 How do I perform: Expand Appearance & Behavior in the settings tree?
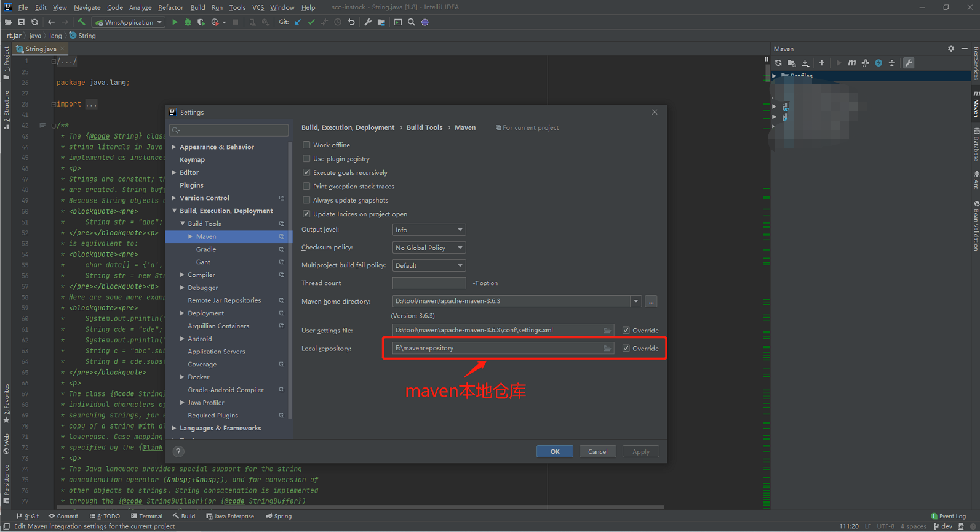click(x=174, y=147)
